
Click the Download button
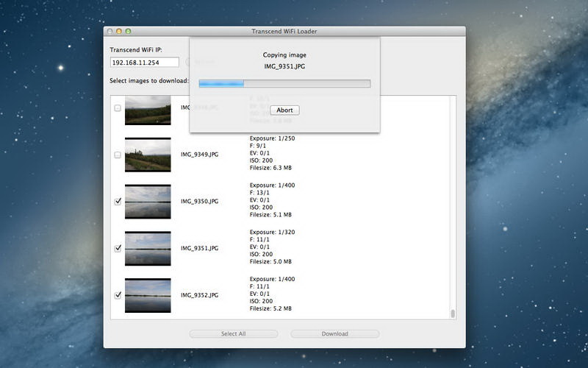[x=334, y=333]
